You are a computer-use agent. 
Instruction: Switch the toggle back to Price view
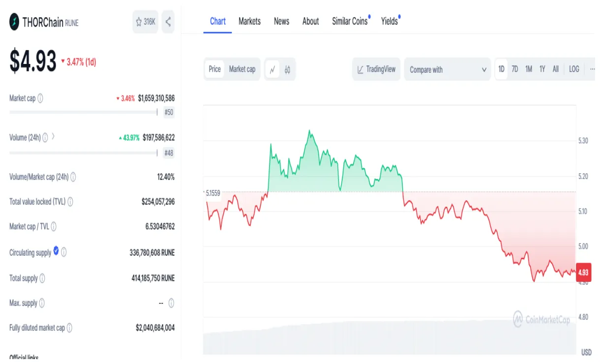pyautogui.click(x=214, y=69)
